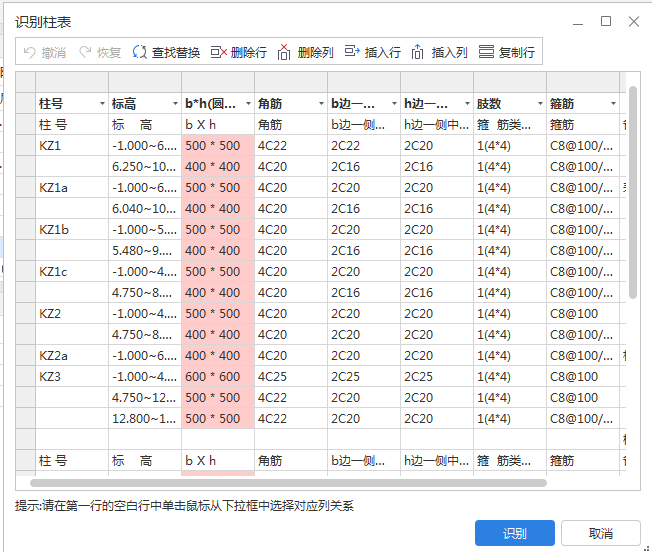Open the h边一... column mapping dropdown
This screenshot has height=552, width=652.
467,103
